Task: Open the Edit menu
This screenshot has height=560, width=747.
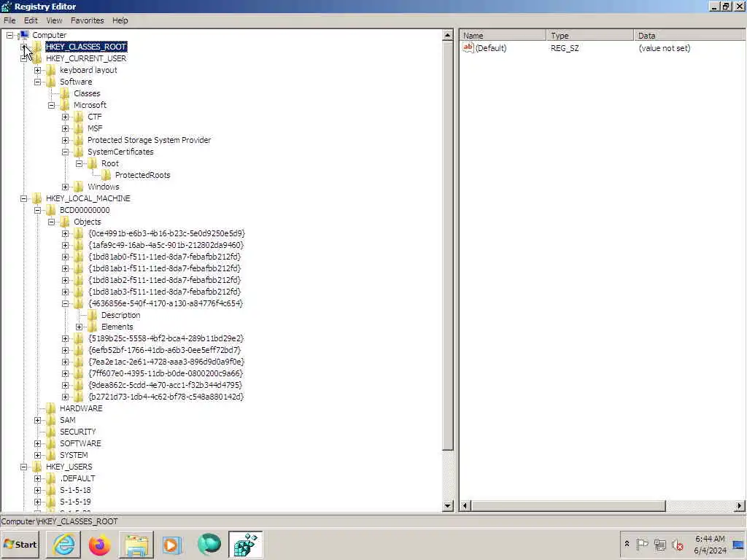Action: point(31,20)
